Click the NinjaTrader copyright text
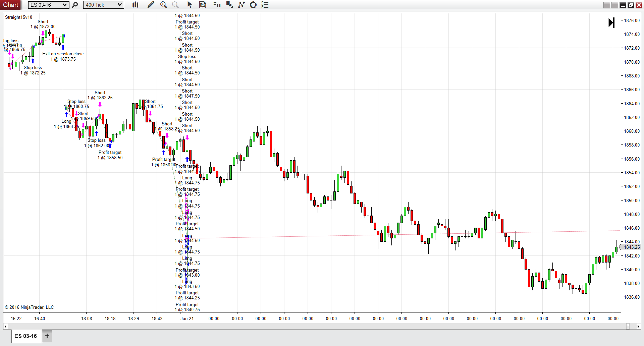 pyautogui.click(x=29, y=307)
